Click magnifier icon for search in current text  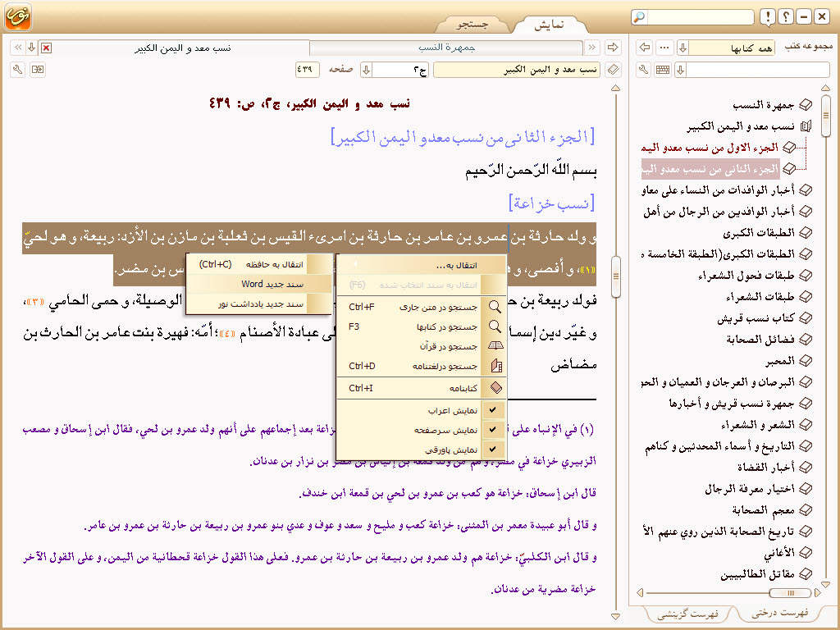495,307
